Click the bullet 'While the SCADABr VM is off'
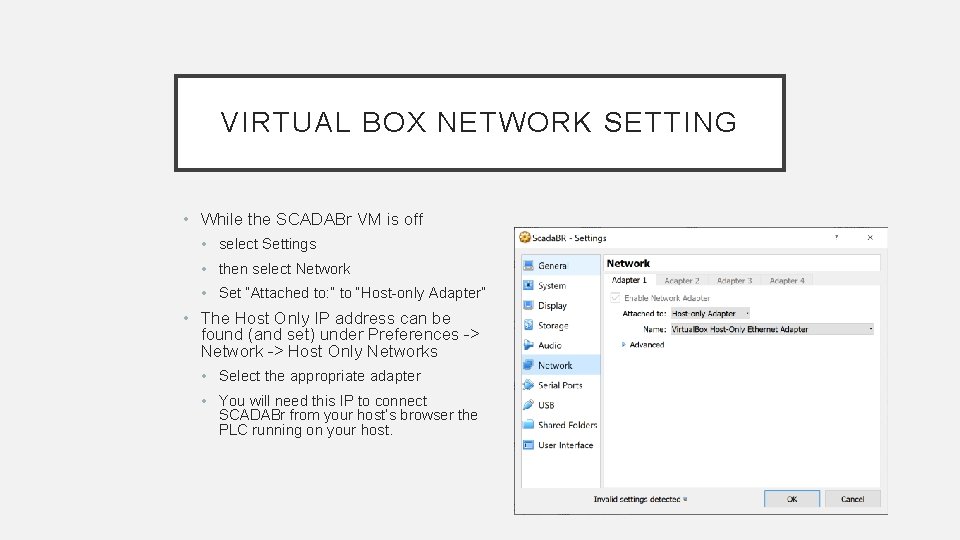Image resolution: width=960 pixels, height=540 pixels. pyautogui.click(x=312, y=219)
